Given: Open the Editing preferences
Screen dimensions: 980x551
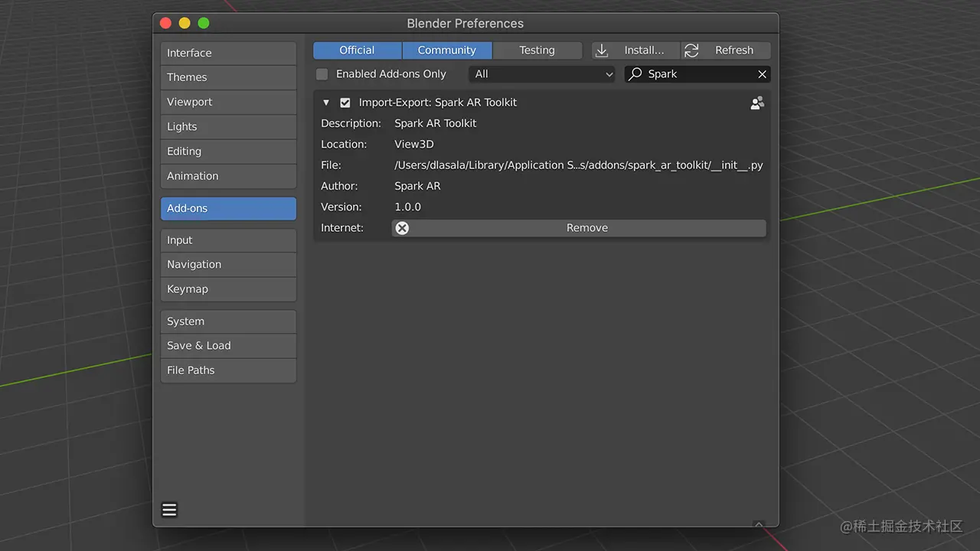Looking at the screenshot, I should (228, 152).
